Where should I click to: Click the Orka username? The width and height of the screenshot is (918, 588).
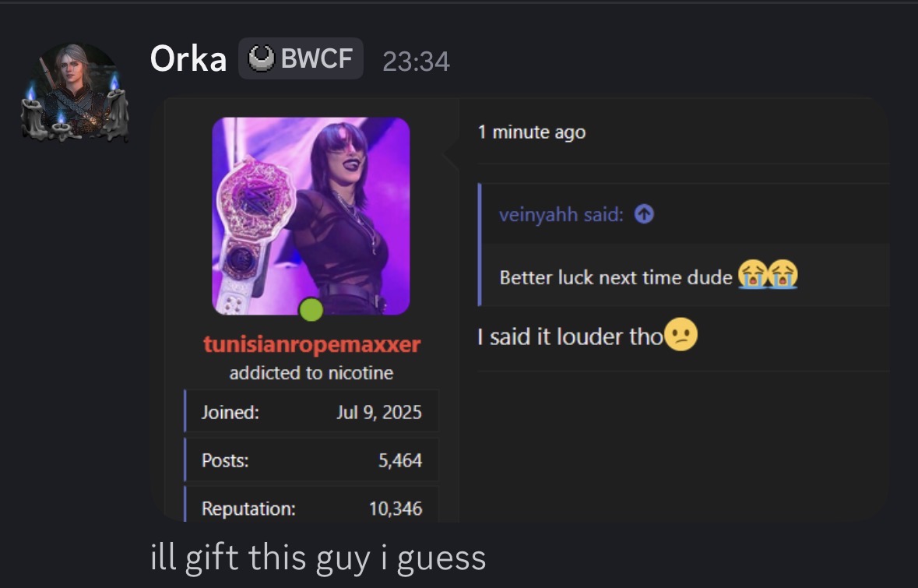point(188,59)
